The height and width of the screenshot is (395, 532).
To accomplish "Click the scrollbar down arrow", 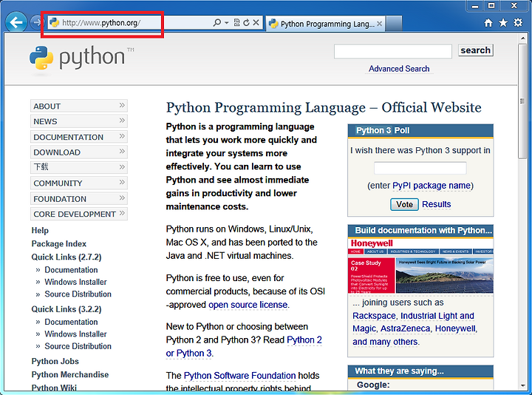I will coord(523,386).
